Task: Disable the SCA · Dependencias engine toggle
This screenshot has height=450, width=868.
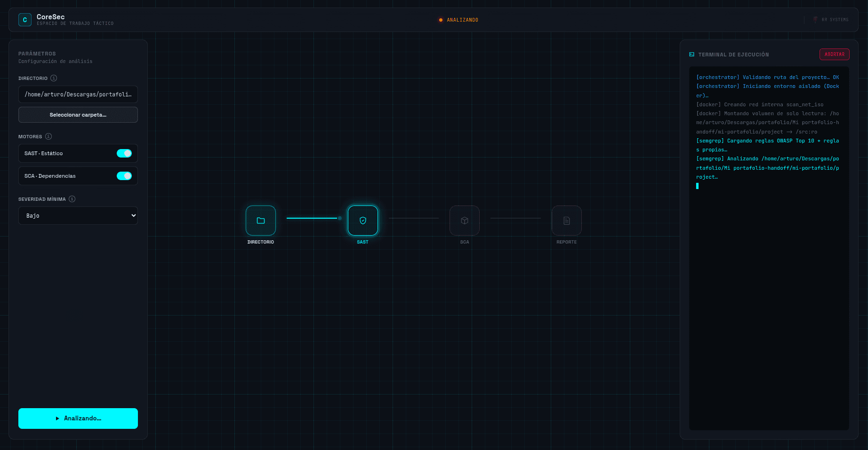Action: [124, 176]
